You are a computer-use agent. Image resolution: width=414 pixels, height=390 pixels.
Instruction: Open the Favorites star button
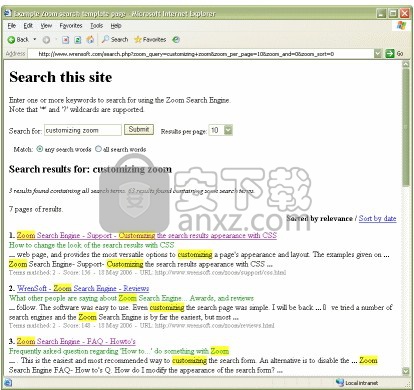pyautogui.click(x=150, y=40)
